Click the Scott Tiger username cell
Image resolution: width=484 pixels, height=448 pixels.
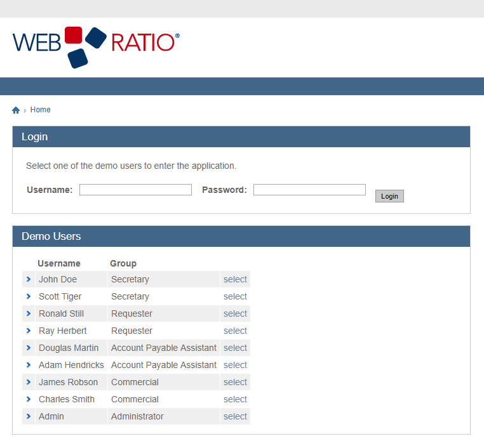pos(71,296)
